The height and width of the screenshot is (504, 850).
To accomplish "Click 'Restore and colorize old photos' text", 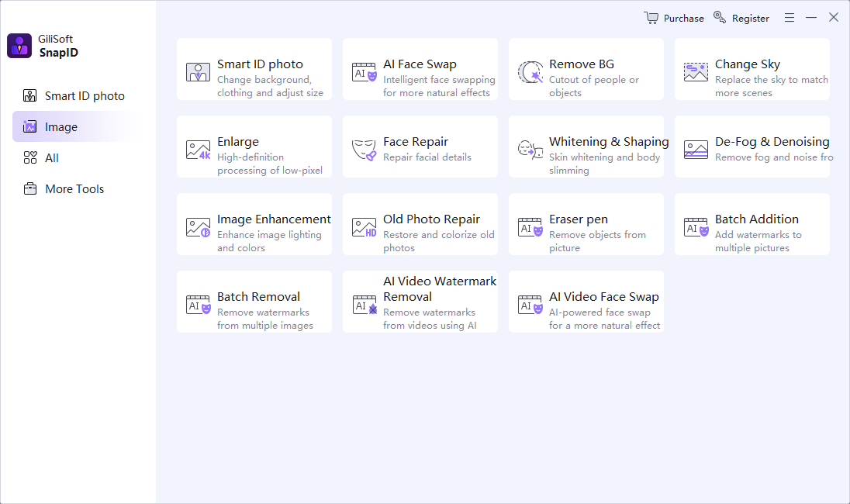I will click(438, 241).
